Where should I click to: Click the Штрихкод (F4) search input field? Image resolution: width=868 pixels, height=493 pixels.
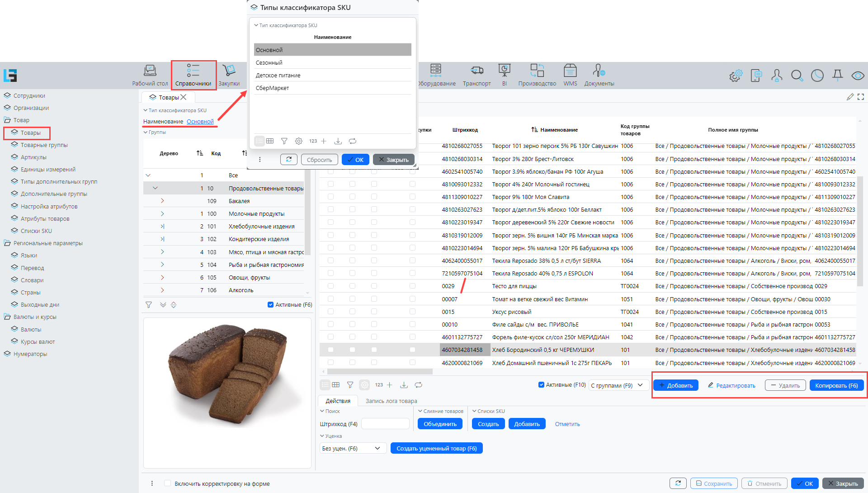(385, 424)
